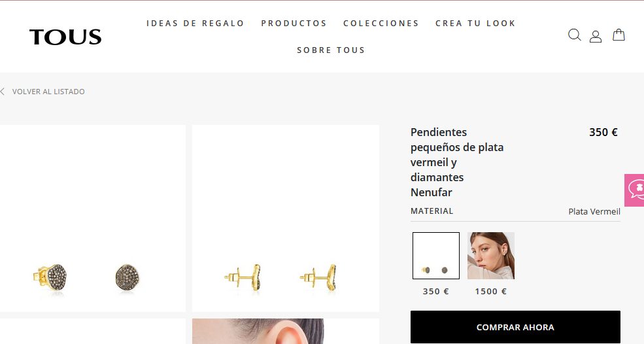Select the 350 € earrings variant thumbnail

436,256
